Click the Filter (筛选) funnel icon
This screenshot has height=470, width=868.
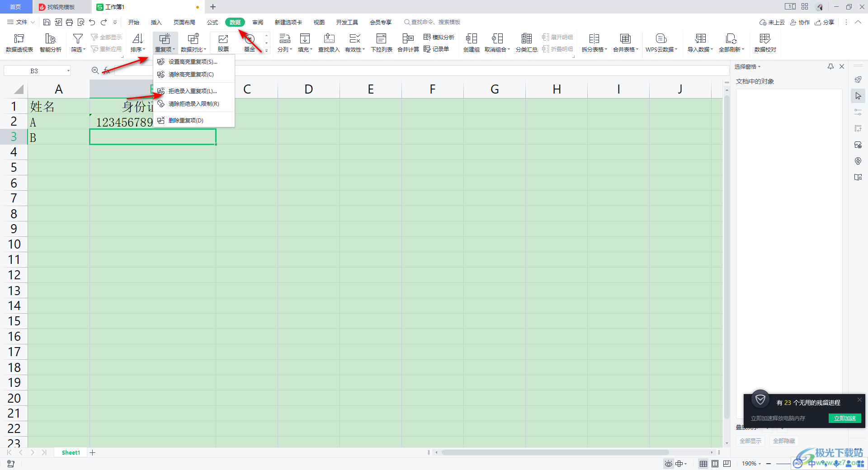tap(78, 39)
